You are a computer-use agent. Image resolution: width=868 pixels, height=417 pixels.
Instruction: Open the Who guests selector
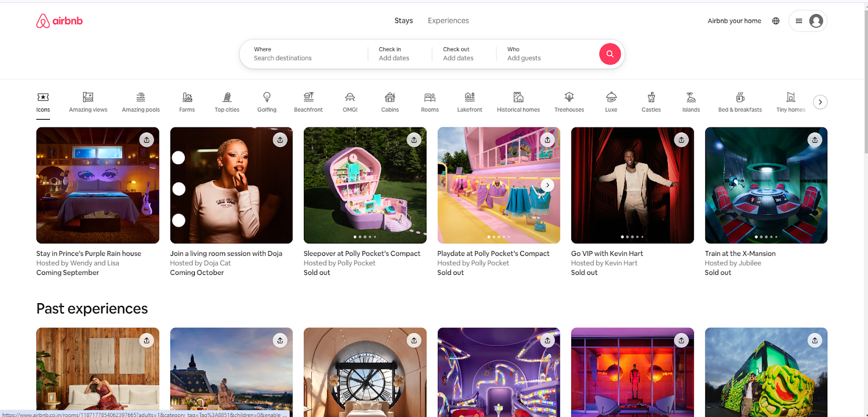(548, 54)
